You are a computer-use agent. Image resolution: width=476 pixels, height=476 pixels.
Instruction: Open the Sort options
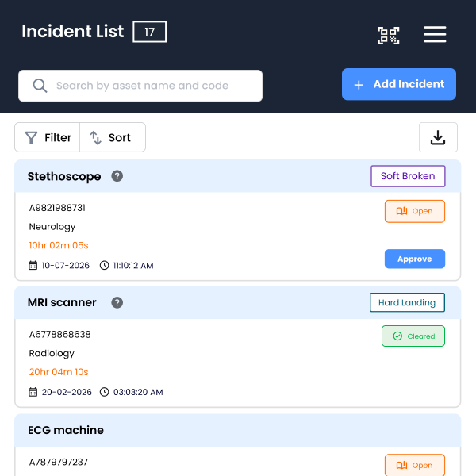112,137
